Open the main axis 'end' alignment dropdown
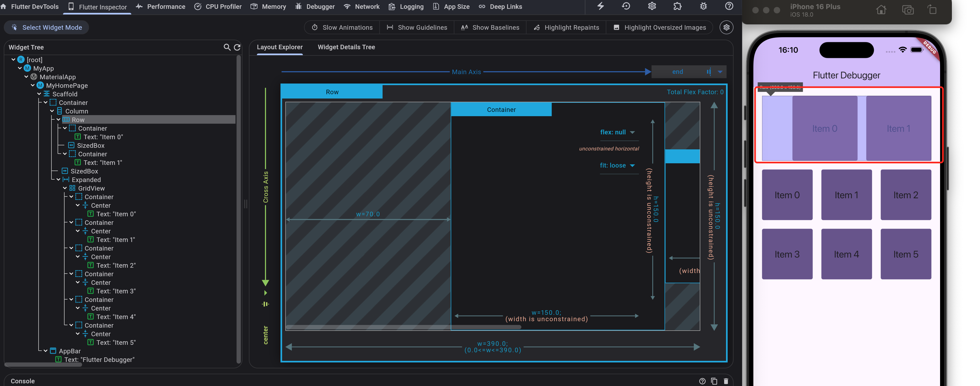The height and width of the screenshot is (386, 980). [689, 72]
